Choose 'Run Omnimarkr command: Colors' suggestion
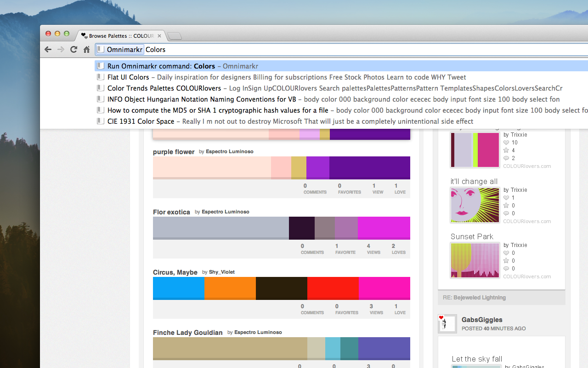The width and height of the screenshot is (588, 368). click(x=341, y=66)
